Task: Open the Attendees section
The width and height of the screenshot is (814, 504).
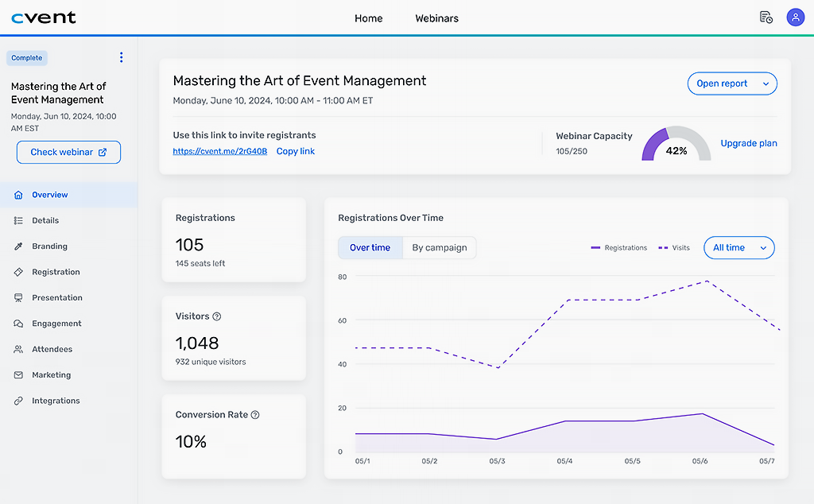Action: [x=69, y=349]
